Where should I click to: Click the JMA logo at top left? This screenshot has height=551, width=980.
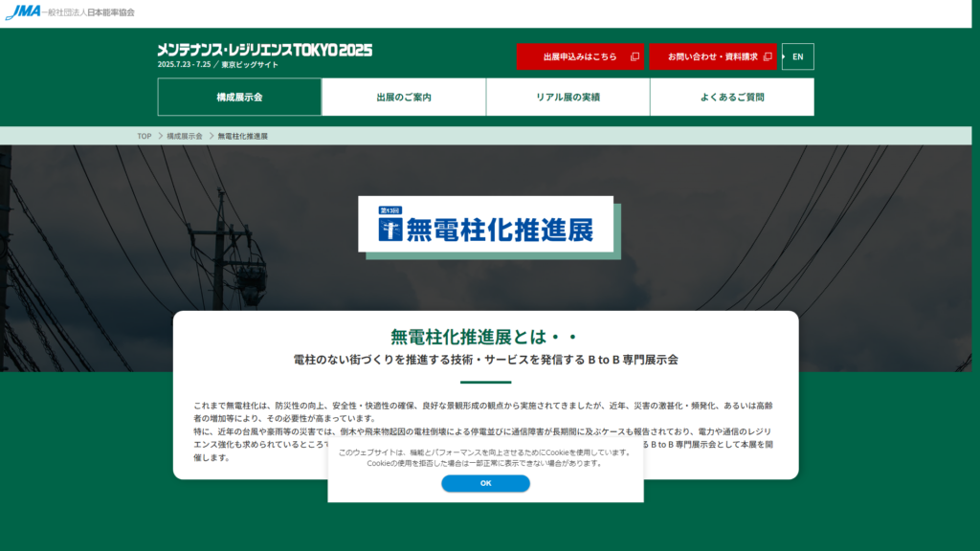coord(23,11)
